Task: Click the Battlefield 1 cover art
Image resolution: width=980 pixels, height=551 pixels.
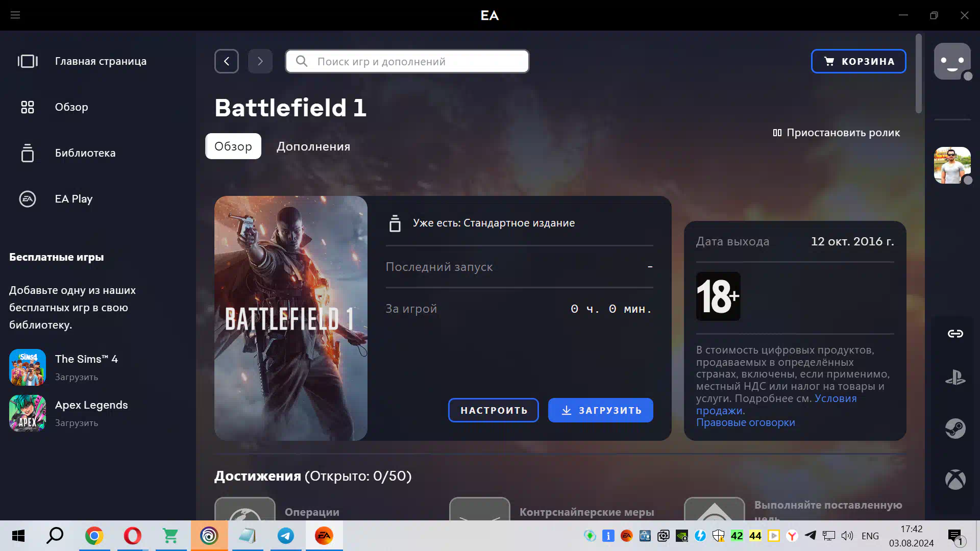Action: tap(291, 318)
